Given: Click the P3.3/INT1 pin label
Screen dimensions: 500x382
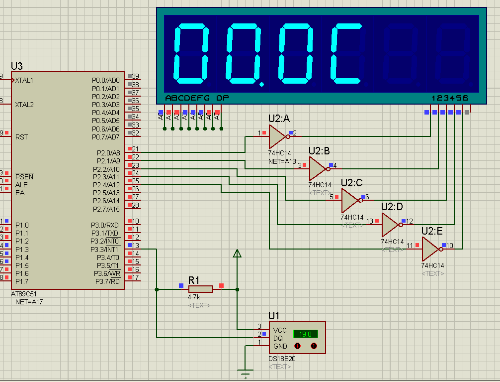Looking at the screenshot, I should point(105,249).
